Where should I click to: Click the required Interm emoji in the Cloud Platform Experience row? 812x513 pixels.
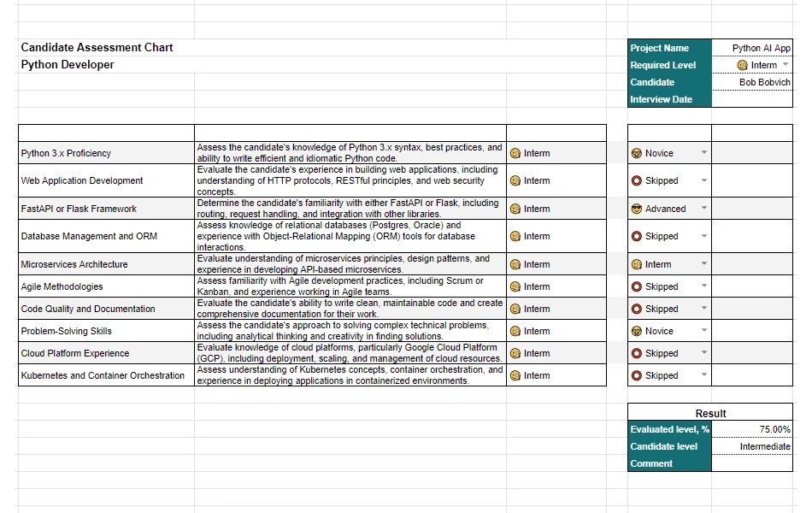[x=515, y=353]
